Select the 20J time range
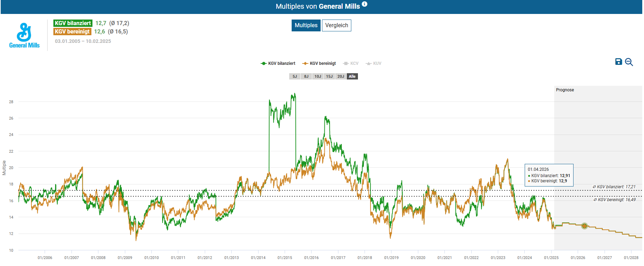The width and height of the screenshot is (644, 266). [x=341, y=76]
